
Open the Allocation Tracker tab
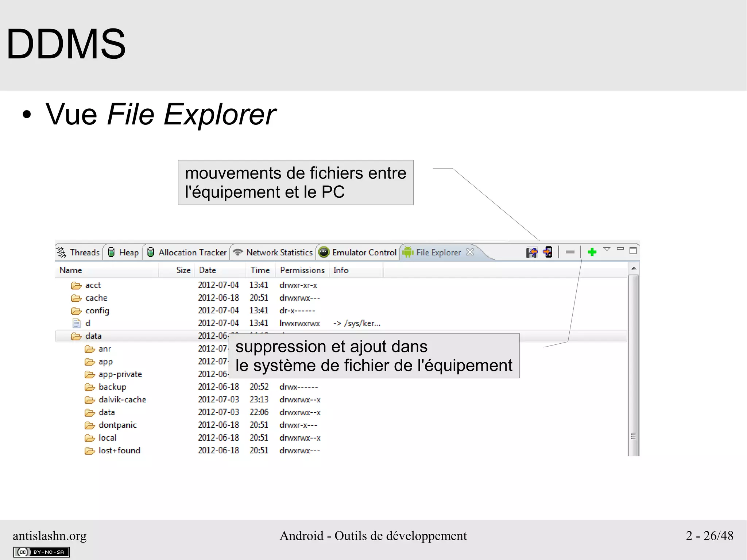(x=186, y=252)
